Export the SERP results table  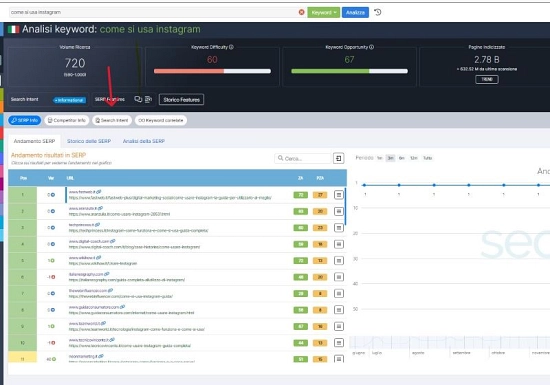click(338, 158)
